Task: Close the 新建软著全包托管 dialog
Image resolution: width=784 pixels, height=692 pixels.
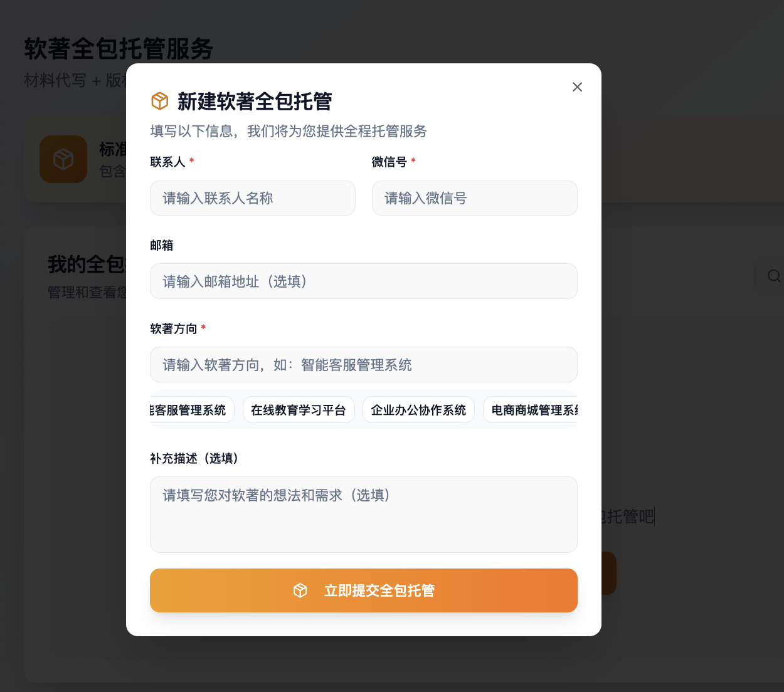Action: (x=577, y=87)
